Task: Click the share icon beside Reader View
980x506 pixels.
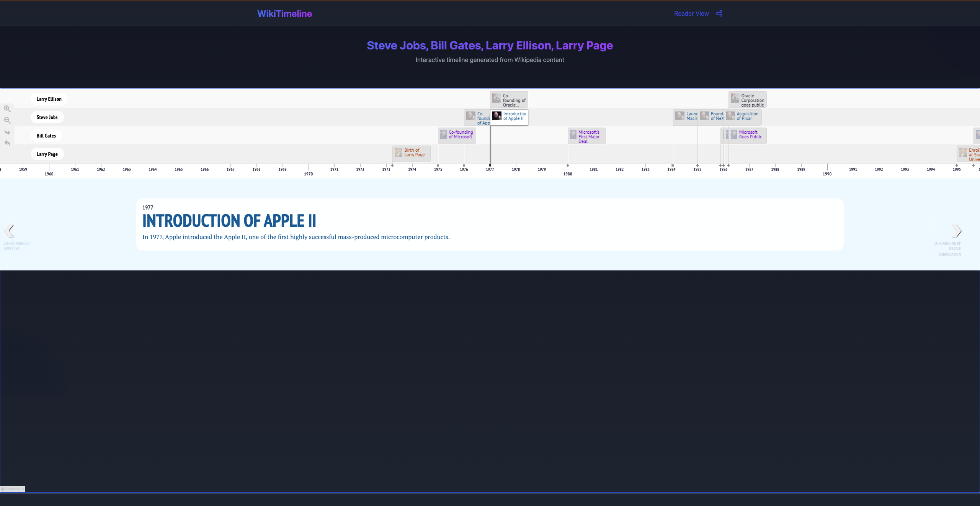Action: click(x=719, y=13)
